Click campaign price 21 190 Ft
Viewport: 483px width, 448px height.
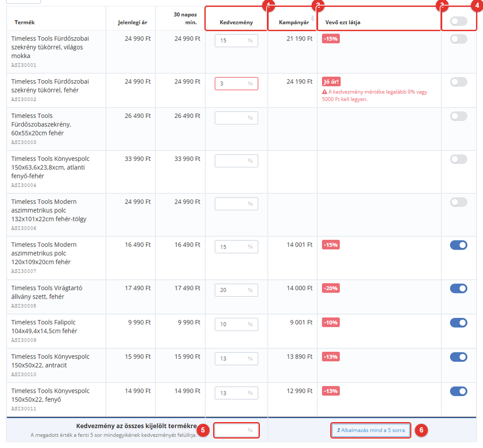point(300,39)
